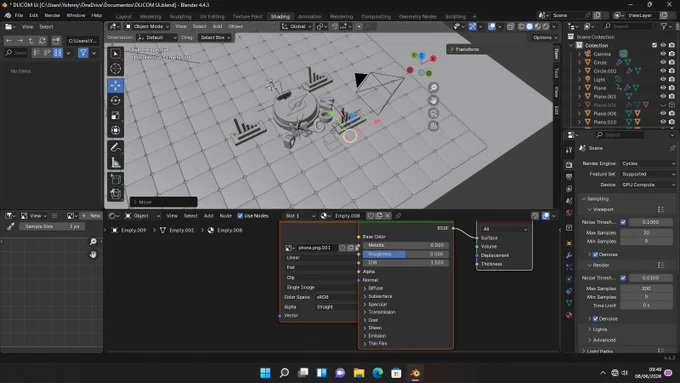Toggle the Use Nodes checkbox
Image resolution: width=680 pixels, height=383 pixels.
click(240, 216)
